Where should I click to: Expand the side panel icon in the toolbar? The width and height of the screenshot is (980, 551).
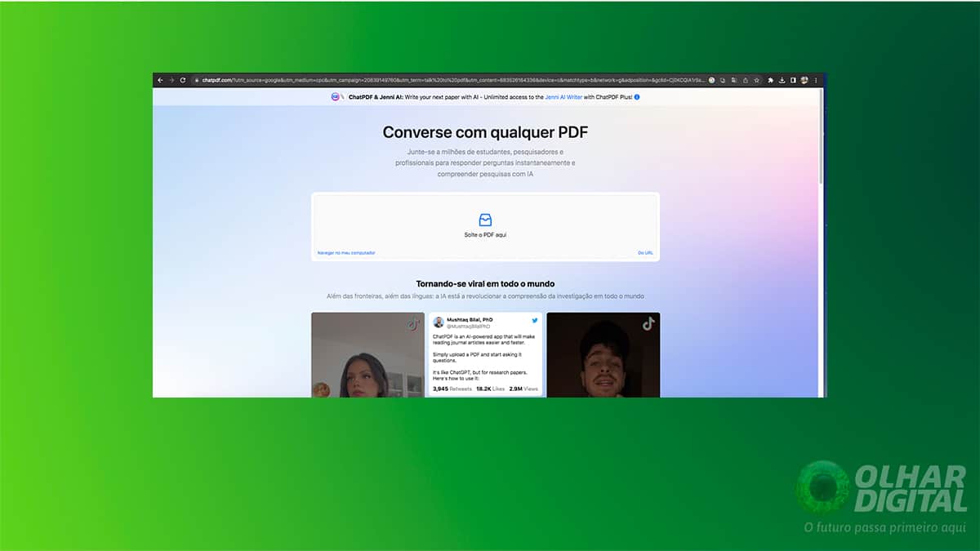pos(793,80)
